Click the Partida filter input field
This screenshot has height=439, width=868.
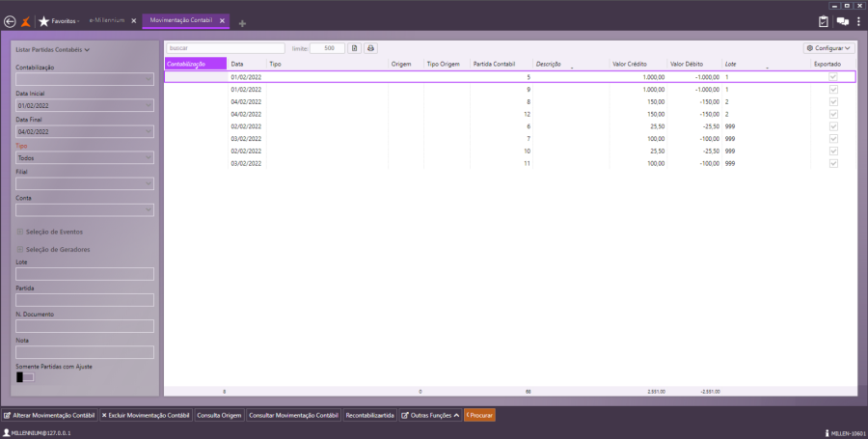[85, 300]
